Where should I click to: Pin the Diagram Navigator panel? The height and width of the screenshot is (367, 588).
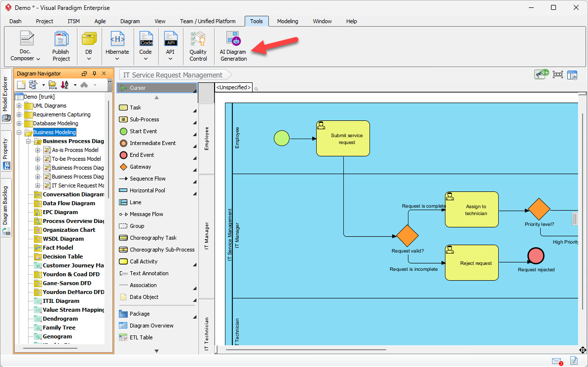[95, 73]
